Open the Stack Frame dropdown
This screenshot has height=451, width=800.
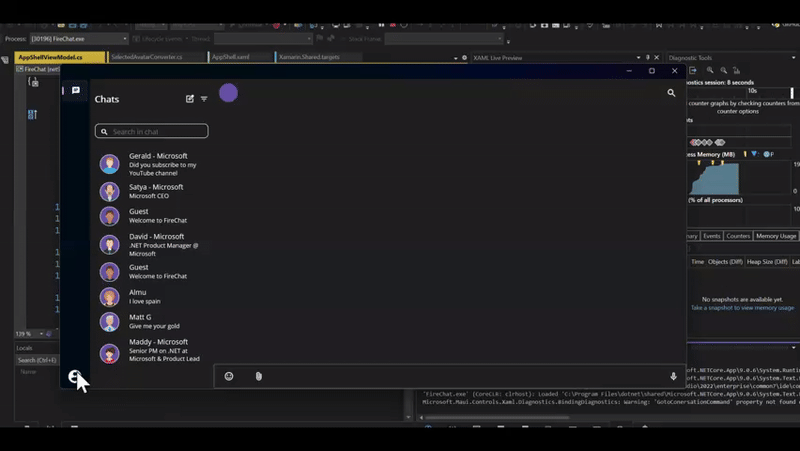coord(444,39)
